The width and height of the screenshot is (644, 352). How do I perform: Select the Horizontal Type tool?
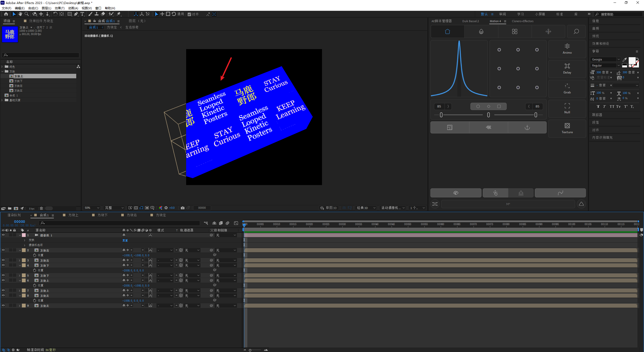[82, 14]
